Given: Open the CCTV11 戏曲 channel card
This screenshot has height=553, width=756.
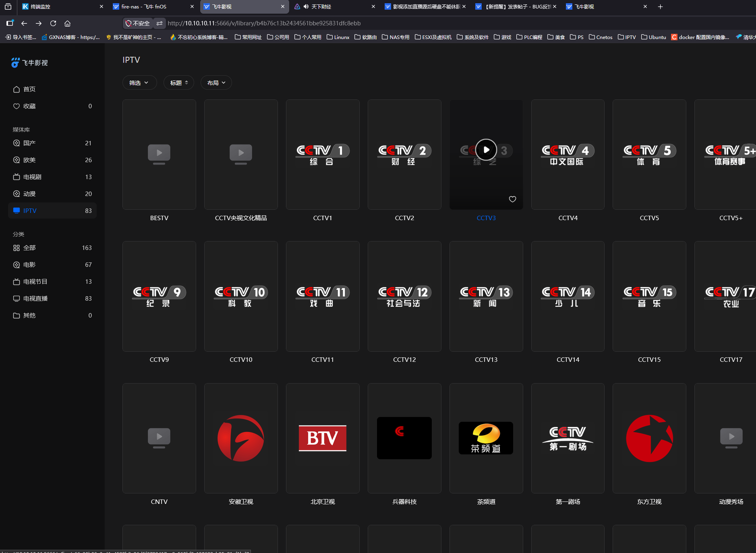Looking at the screenshot, I should 323,297.
